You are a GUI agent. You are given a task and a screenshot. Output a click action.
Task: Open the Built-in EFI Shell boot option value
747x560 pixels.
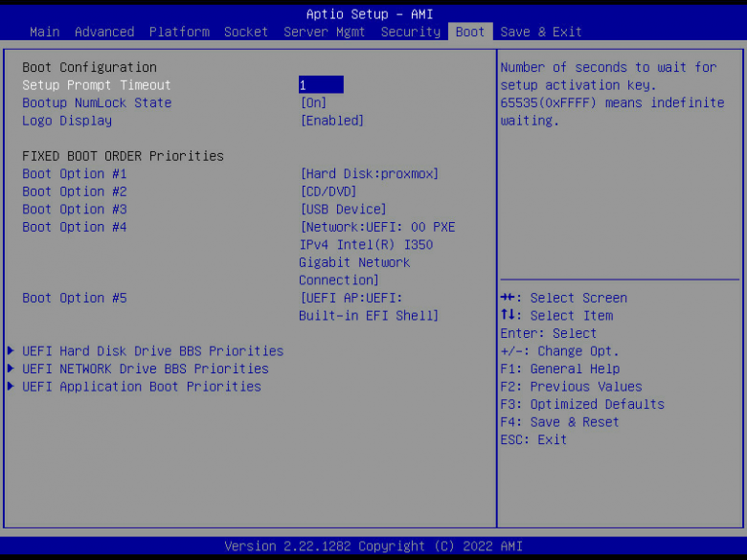coord(369,306)
